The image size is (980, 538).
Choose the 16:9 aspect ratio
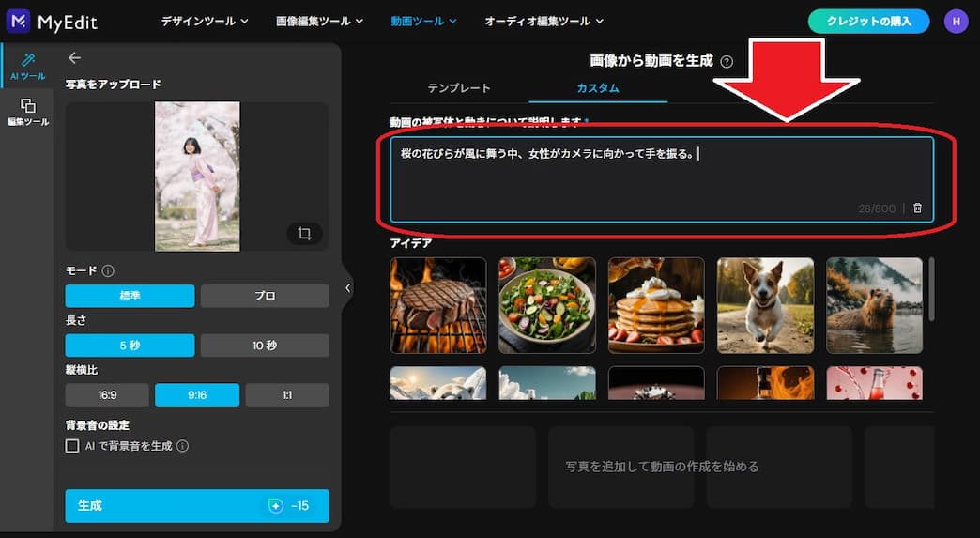coord(106,395)
